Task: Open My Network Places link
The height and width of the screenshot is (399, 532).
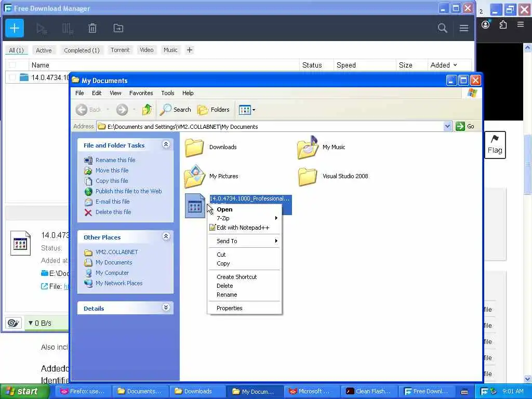Action: 119,283
